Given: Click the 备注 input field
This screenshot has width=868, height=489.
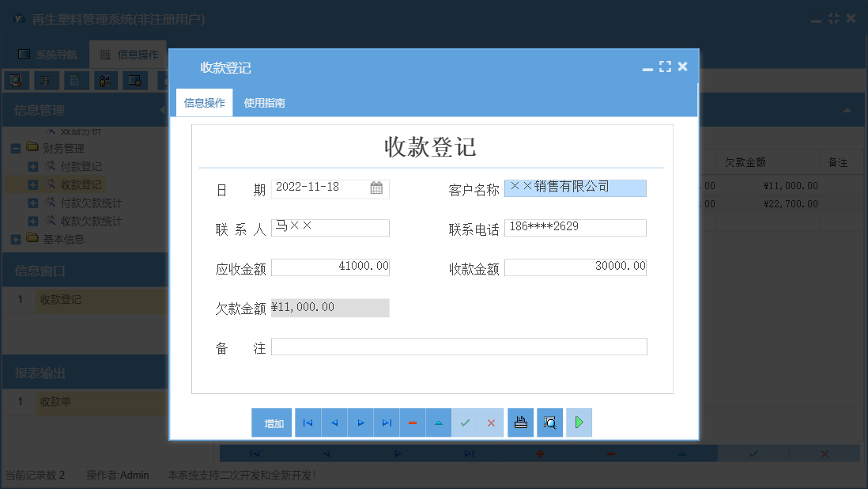Looking at the screenshot, I should point(459,346).
